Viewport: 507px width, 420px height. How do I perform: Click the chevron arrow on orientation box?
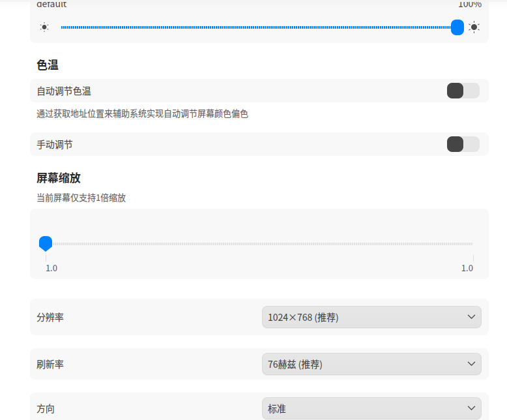click(x=471, y=408)
